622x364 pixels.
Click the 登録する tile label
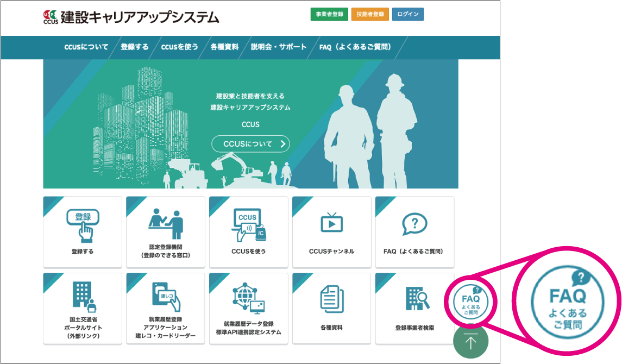click(x=83, y=252)
